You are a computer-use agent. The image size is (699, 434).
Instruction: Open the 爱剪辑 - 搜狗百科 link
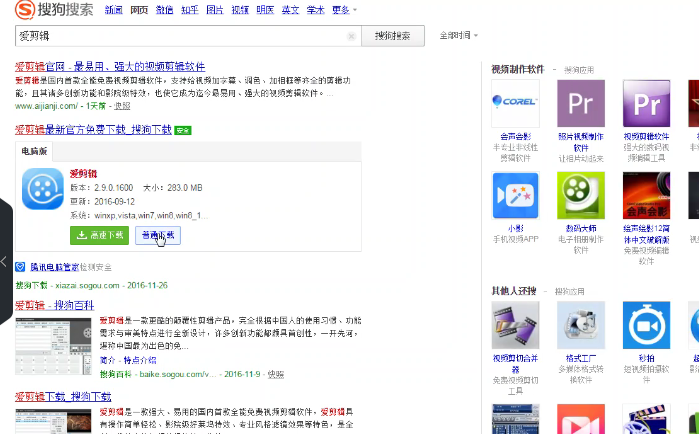54,305
